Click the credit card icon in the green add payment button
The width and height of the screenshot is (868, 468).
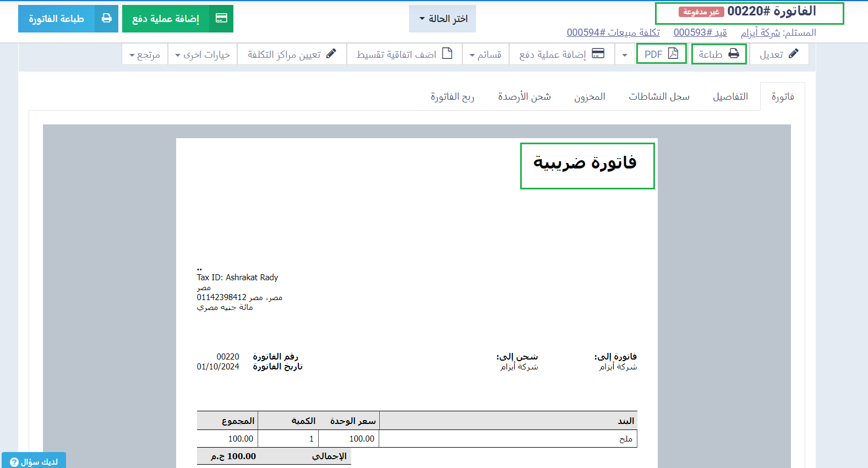coord(221,19)
